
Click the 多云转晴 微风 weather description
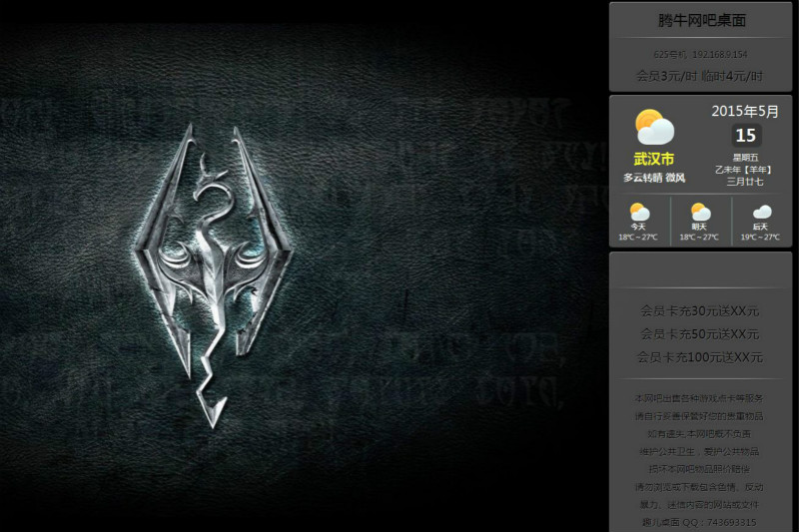tap(654, 178)
